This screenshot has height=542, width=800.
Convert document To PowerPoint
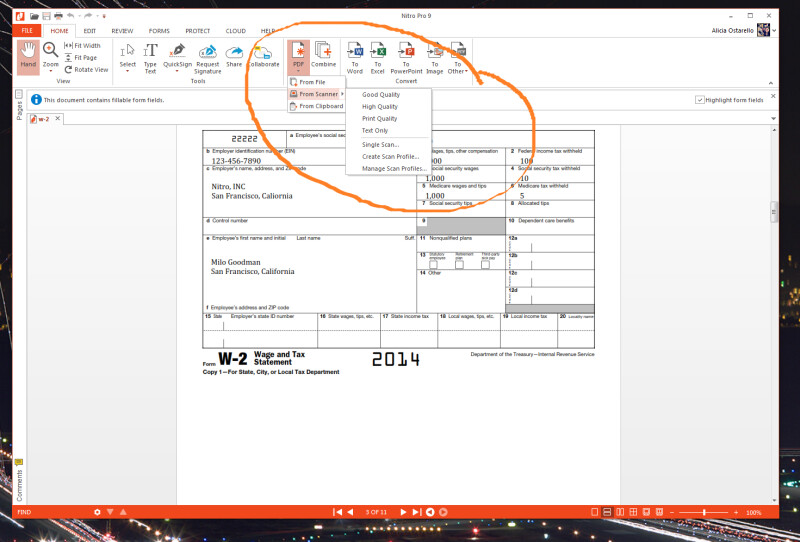point(406,58)
